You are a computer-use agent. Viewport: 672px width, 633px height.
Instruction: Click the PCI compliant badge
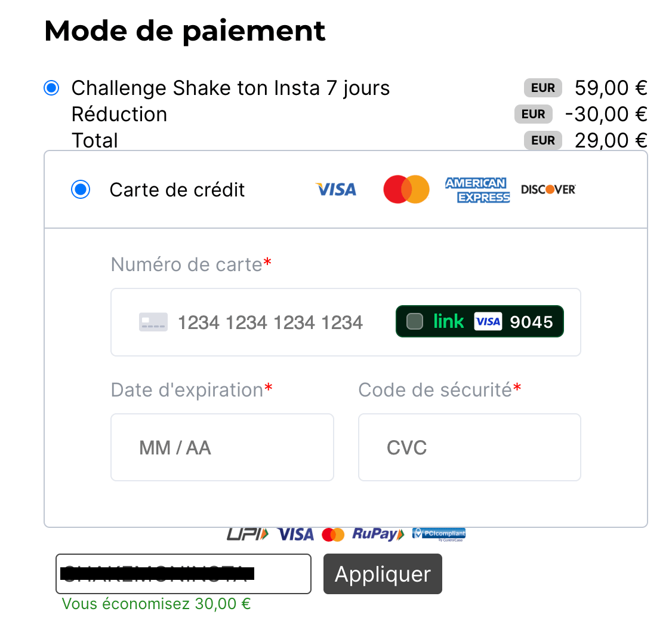(x=439, y=534)
